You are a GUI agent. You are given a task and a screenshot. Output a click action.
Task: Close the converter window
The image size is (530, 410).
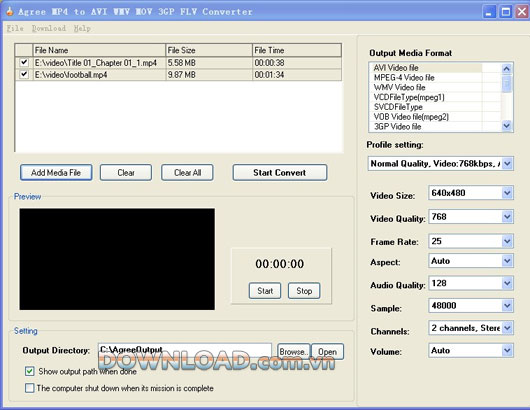(x=522, y=12)
